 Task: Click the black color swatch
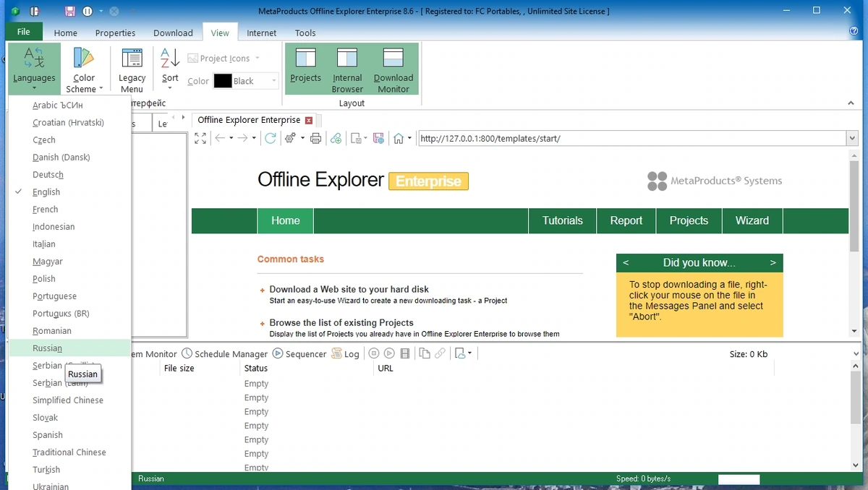tap(223, 81)
